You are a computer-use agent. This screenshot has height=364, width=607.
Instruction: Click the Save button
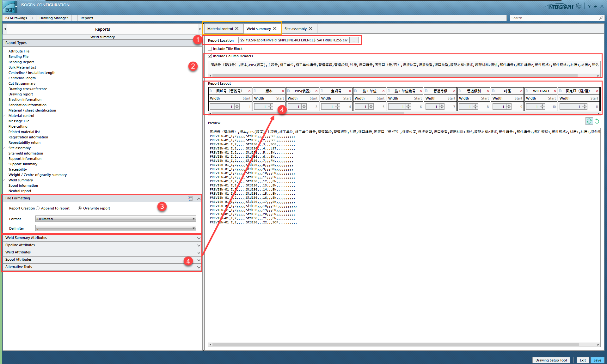coord(597,360)
